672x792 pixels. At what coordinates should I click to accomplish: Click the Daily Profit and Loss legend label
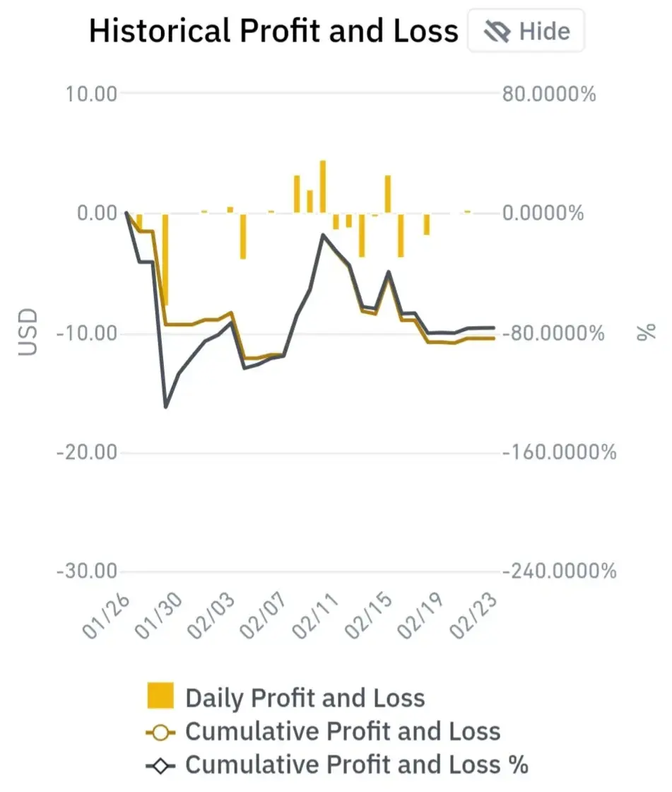pyautogui.click(x=305, y=697)
